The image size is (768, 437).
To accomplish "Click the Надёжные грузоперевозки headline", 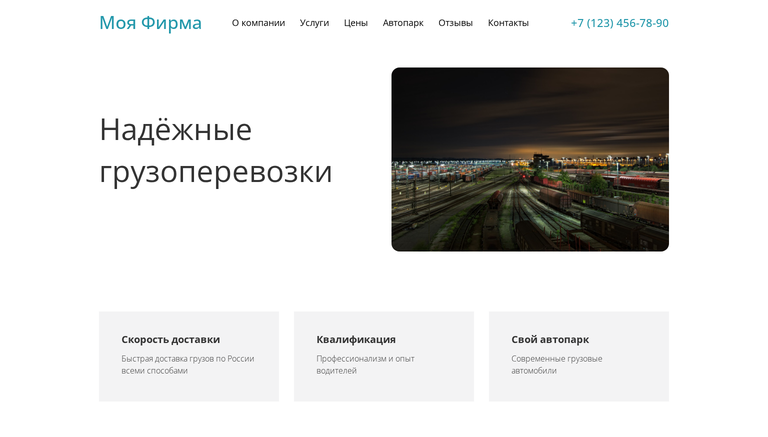I will [x=216, y=150].
